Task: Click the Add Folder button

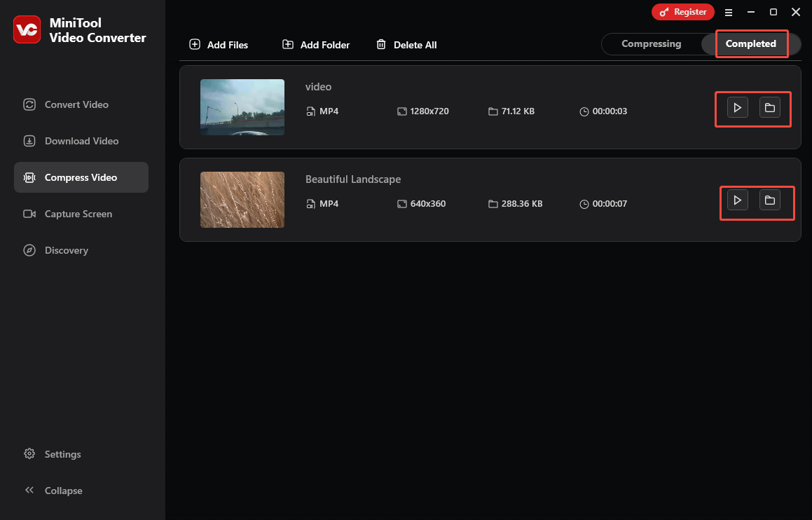Action: pyautogui.click(x=316, y=45)
